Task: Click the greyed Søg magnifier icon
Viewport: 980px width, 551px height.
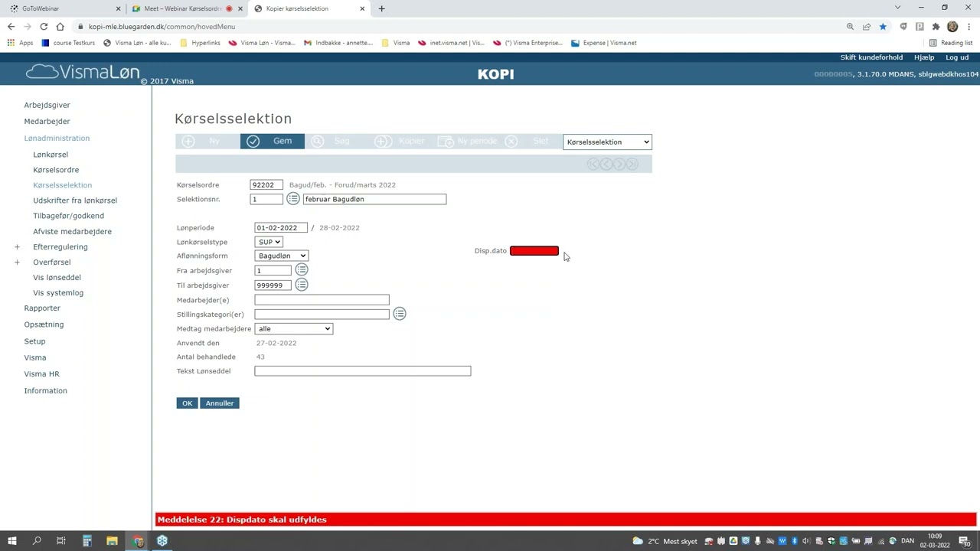Action: coord(318,142)
